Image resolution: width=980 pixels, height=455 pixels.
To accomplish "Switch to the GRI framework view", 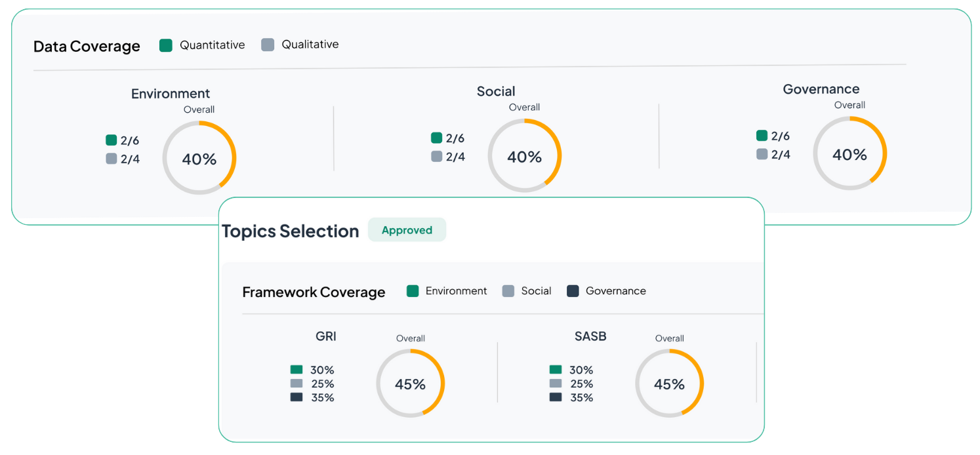I will point(326,336).
